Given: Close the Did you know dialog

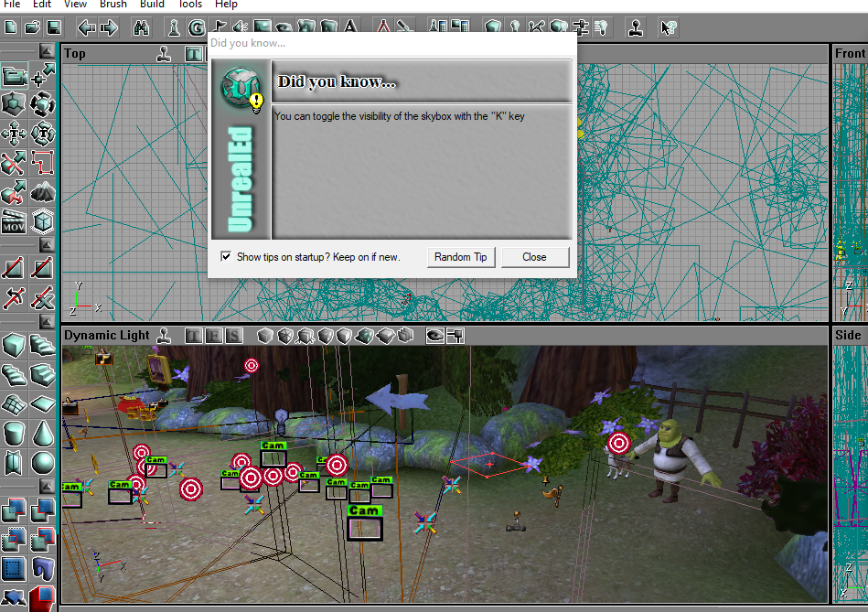Looking at the screenshot, I should pos(534,257).
